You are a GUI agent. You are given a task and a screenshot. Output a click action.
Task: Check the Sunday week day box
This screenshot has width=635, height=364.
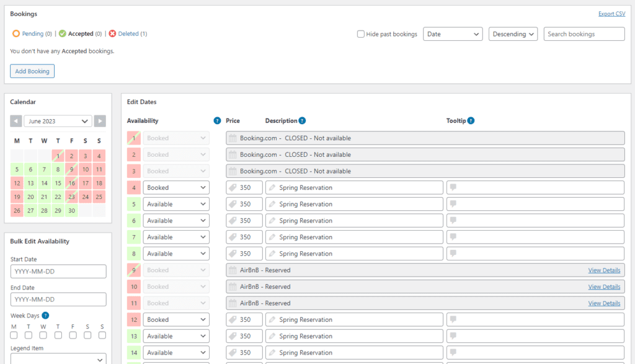(x=102, y=335)
